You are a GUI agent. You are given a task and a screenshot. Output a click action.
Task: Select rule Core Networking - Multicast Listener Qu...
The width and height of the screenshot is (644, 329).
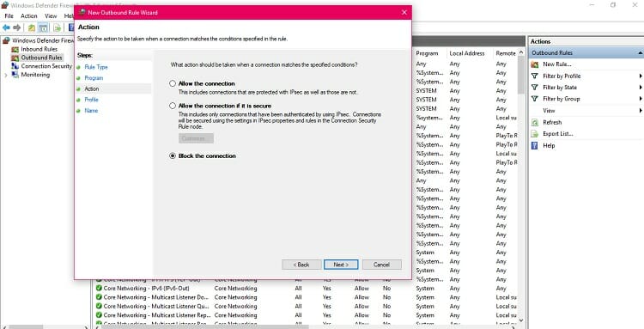click(x=156, y=307)
